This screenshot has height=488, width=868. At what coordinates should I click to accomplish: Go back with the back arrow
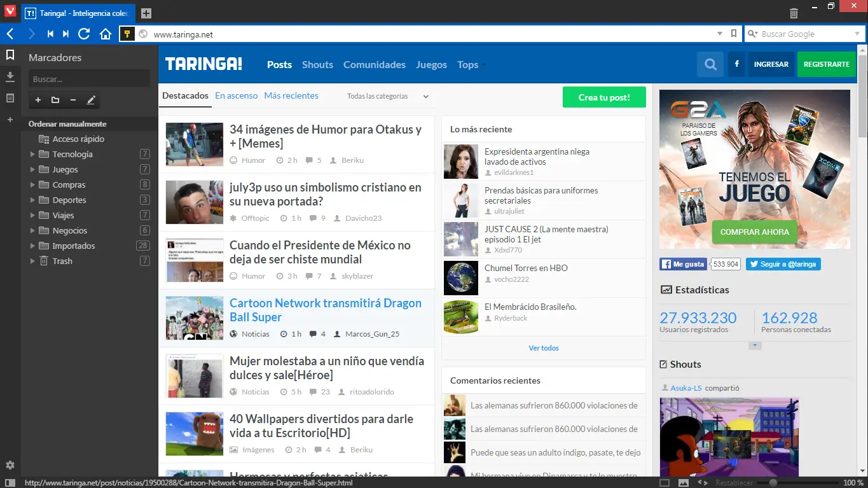10,34
